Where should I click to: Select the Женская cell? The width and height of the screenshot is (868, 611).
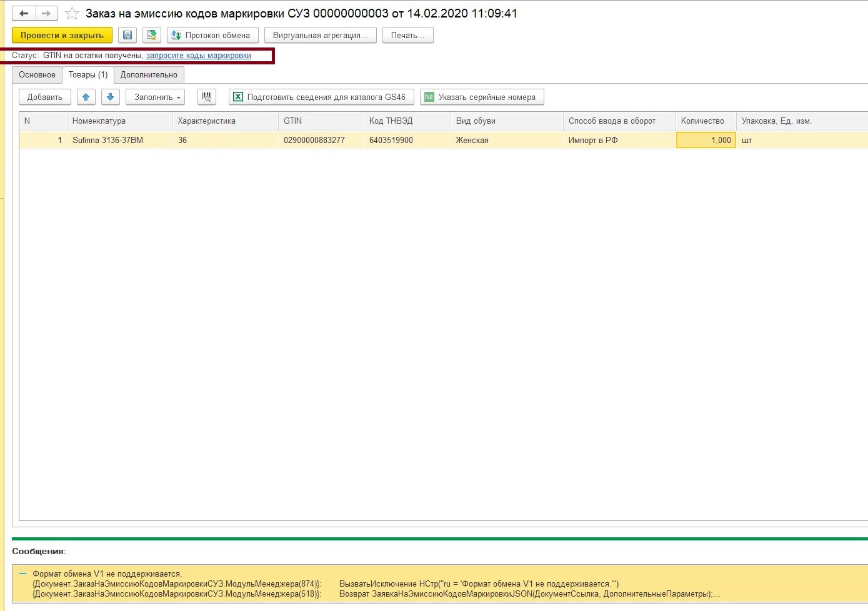[507, 140]
